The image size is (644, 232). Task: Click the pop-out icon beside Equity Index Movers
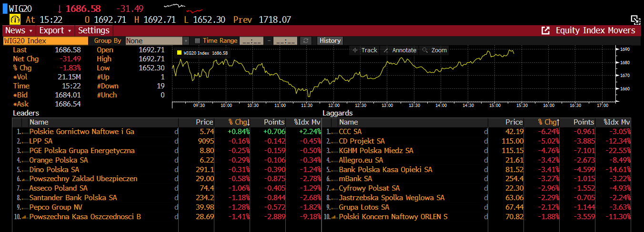click(x=546, y=30)
